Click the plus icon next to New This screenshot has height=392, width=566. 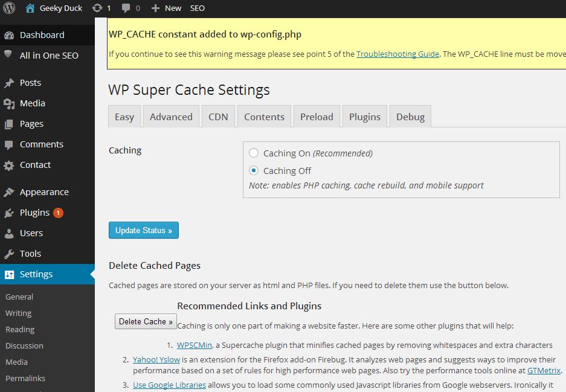(155, 8)
